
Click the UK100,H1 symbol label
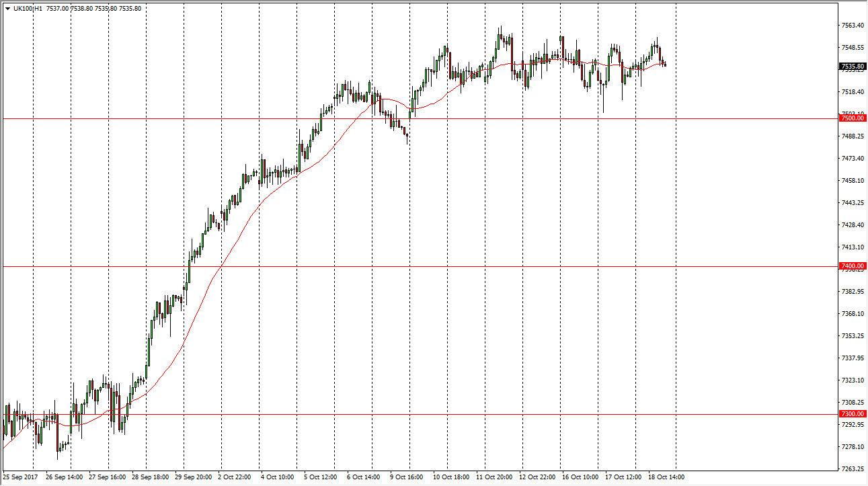[x=28, y=9]
